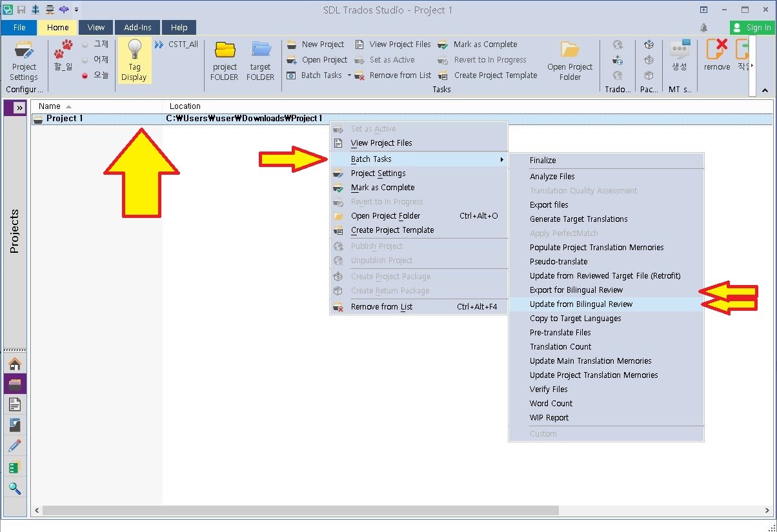
Task: Expand the collapsed navigation pane chevron
Action: (x=19, y=108)
